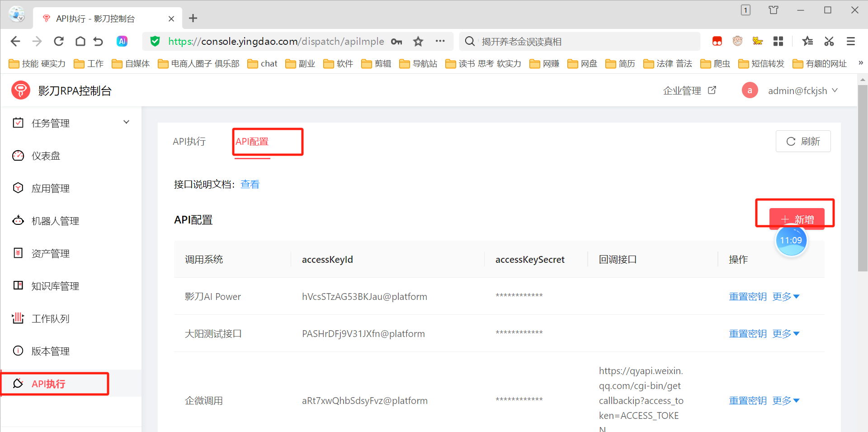Open the 查看 interface documentation link
The image size is (868, 432).
(250, 184)
